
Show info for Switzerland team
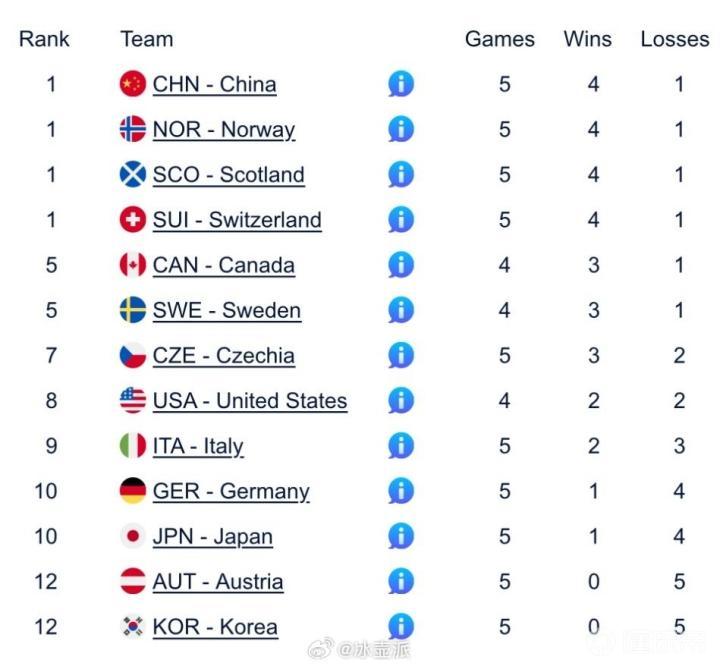(x=400, y=219)
